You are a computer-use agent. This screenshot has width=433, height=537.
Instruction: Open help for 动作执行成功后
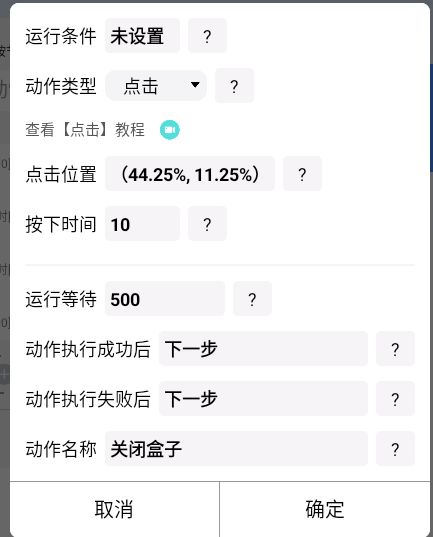point(395,349)
